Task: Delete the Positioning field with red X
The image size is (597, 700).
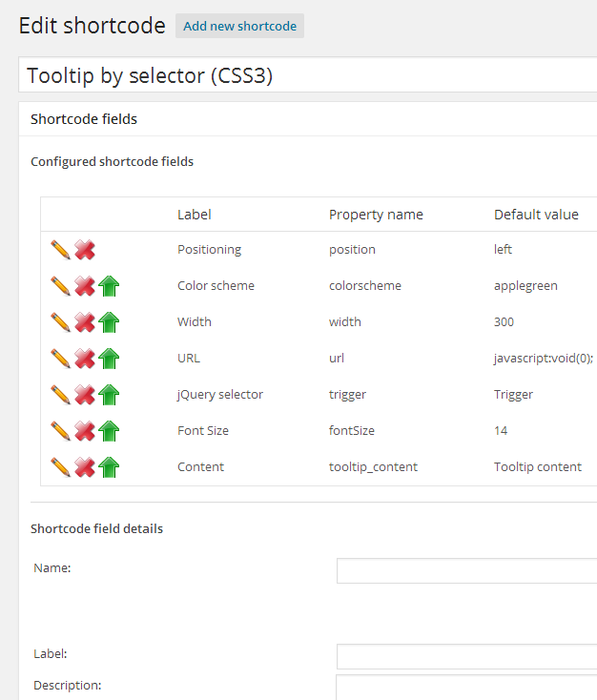Action: point(85,250)
